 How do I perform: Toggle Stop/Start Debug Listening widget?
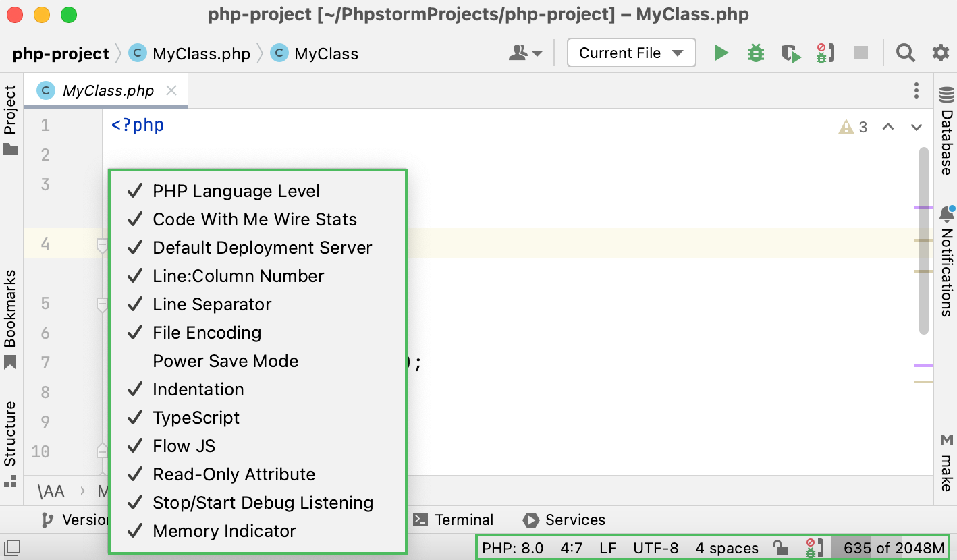click(257, 503)
